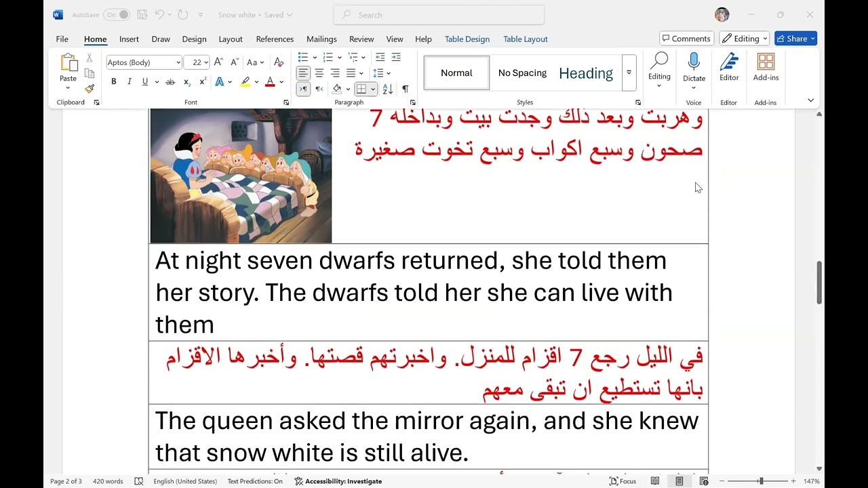Apply yellow text highlight color
868x488 pixels.
coord(245,82)
